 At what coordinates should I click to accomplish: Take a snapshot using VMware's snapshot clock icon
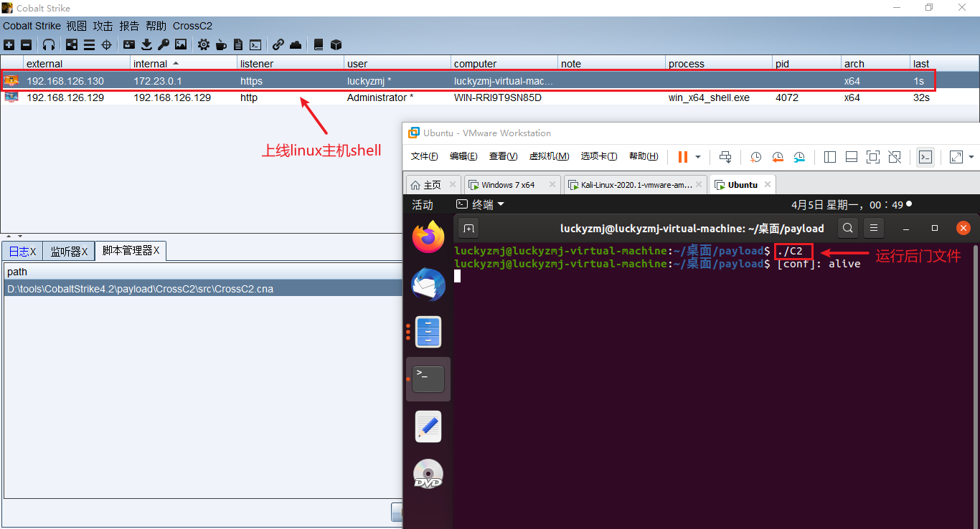click(x=755, y=157)
